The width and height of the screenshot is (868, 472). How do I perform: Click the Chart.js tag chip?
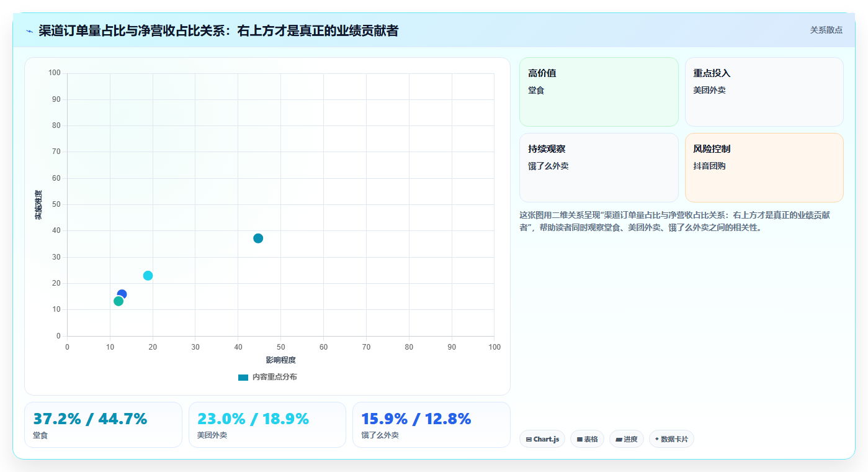tap(542, 439)
